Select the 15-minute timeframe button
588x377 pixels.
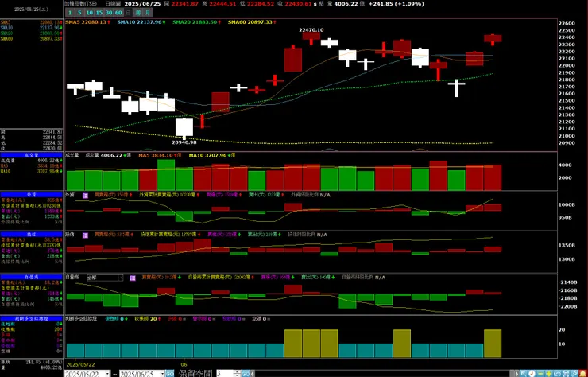pyautogui.click(x=99, y=13)
